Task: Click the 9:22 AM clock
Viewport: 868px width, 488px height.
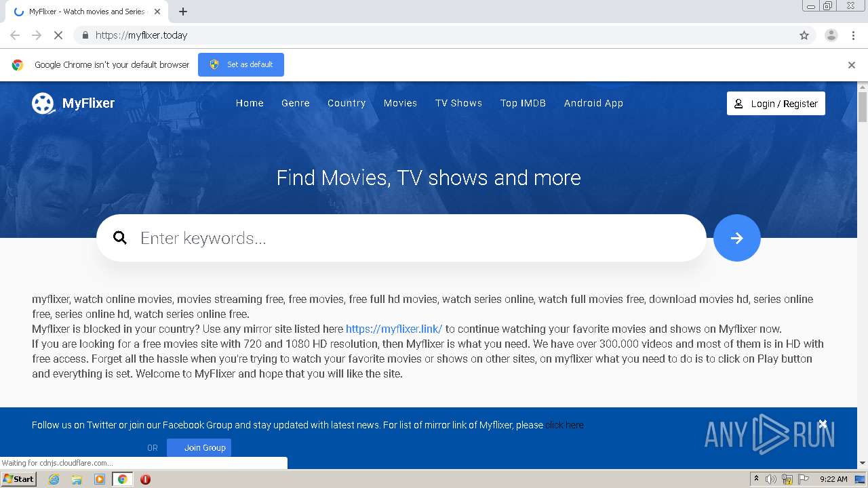Action: pos(833,479)
